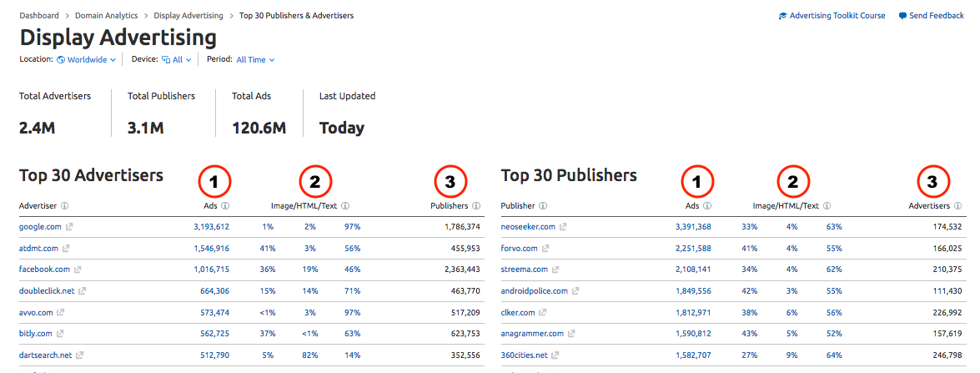Image resolution: width=980 pixels, height=373 pixels.
Task: Click 82% HTML share for dartsearch.net
Action: 310,355
